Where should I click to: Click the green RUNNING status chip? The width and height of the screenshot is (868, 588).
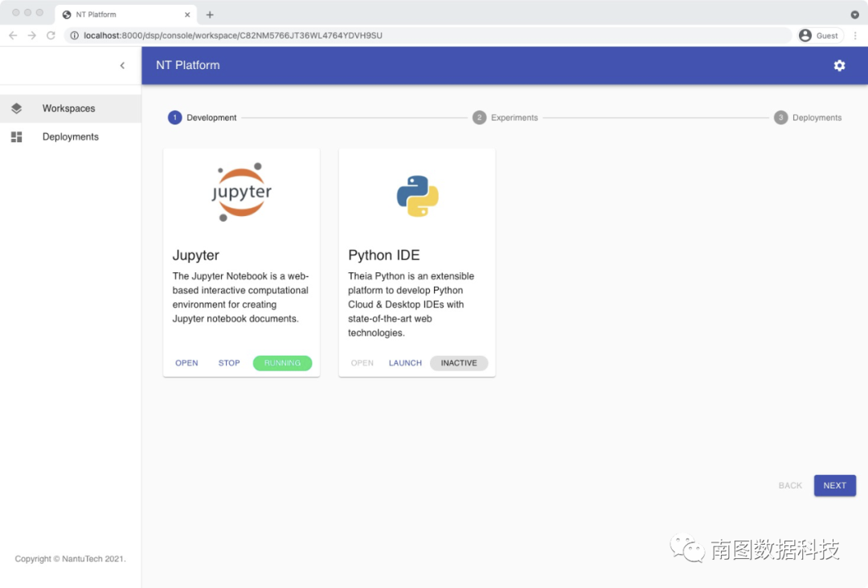coord(282,363)
